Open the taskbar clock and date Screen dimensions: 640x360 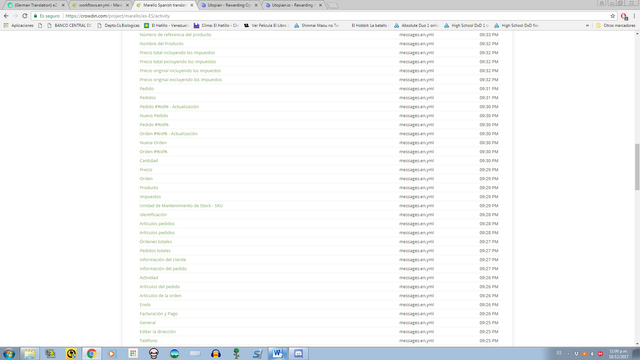pos(619,353)
